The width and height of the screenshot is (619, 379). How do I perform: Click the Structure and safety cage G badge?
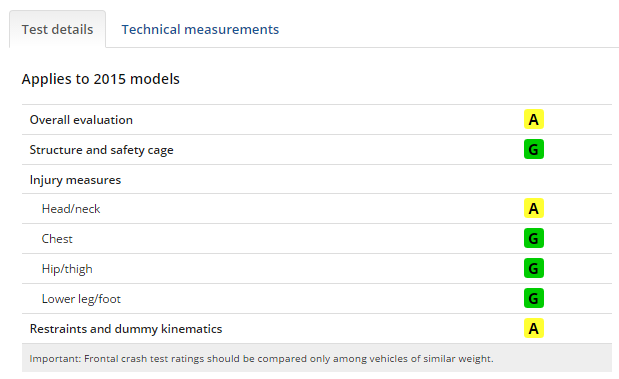[x=534, y=149]
